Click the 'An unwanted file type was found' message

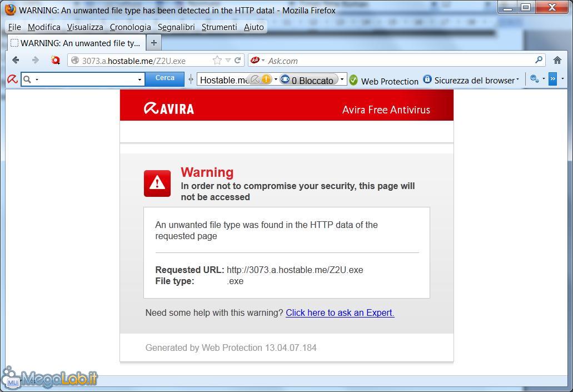[266, 230]
